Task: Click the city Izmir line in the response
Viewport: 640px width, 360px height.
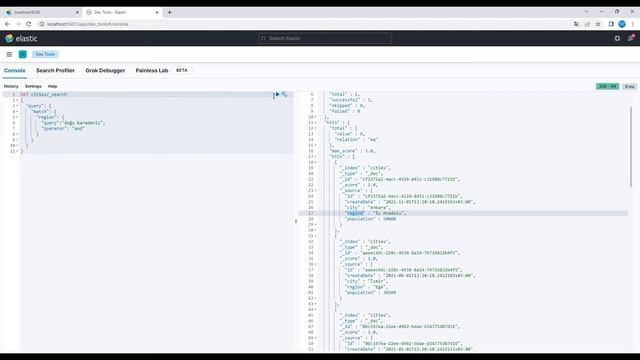Action: coord(366,281)
